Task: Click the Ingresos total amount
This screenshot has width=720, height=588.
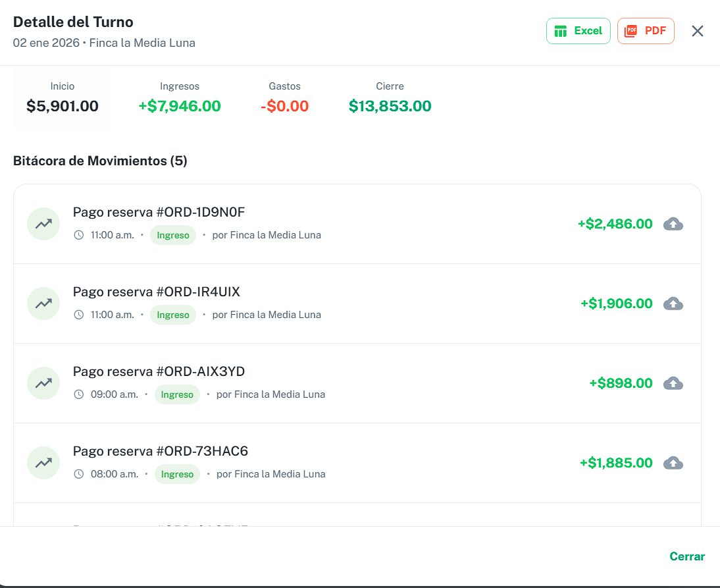Action: (180, 106)
